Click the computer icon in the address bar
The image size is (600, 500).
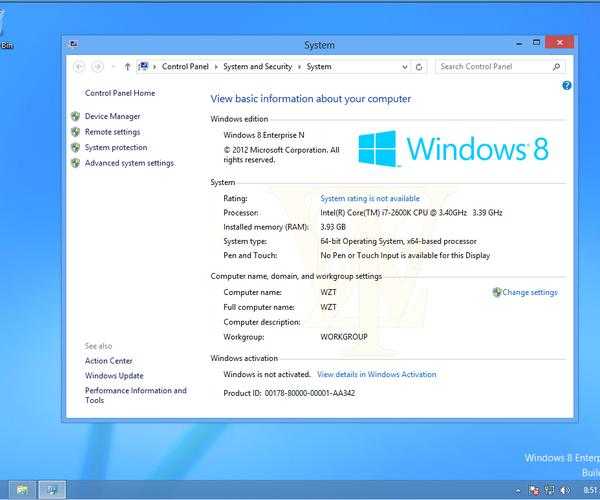click(x=143, y=67)
